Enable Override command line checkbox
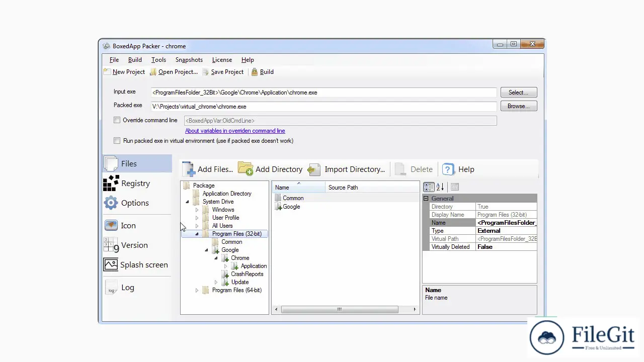The height and width of the screenshot is (362, 644). coord(117,120)
